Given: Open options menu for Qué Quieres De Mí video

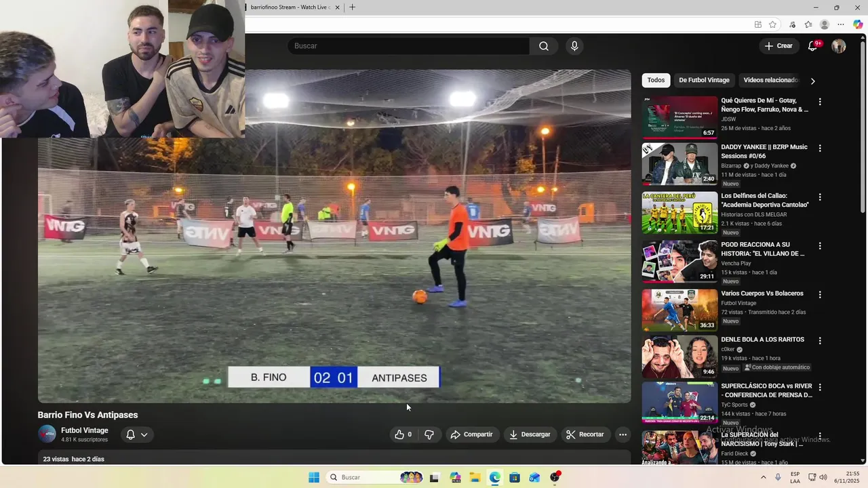Looking at the screenshot, I should (820, 102).
